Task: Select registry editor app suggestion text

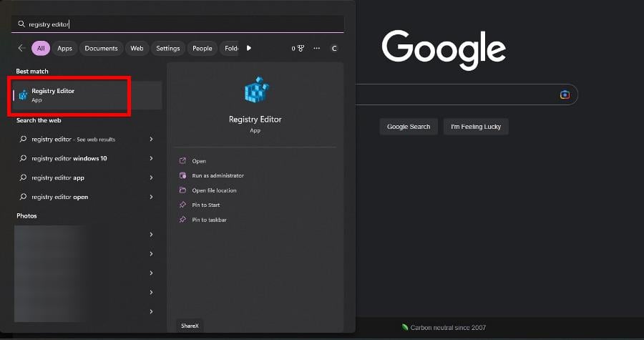Action: [57, 178]
